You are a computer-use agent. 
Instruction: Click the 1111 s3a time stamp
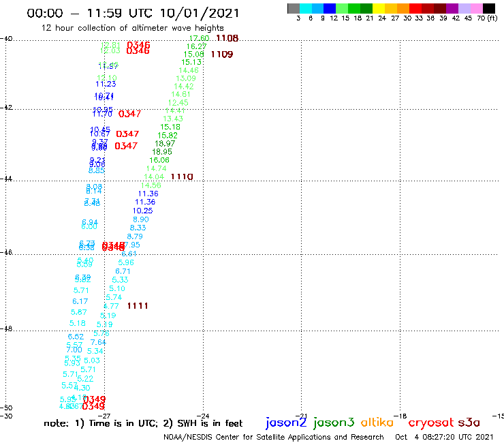click(x=138, y=306)
